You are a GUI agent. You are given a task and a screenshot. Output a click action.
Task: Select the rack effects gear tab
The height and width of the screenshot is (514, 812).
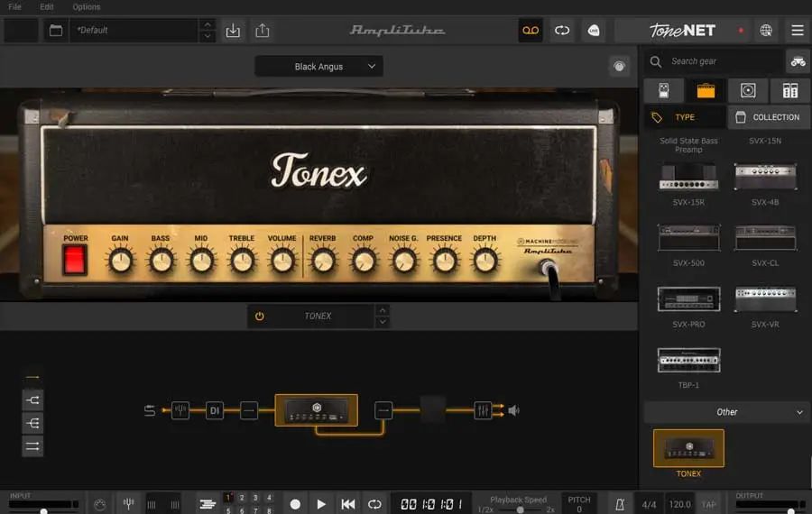[x=790, y=90]
